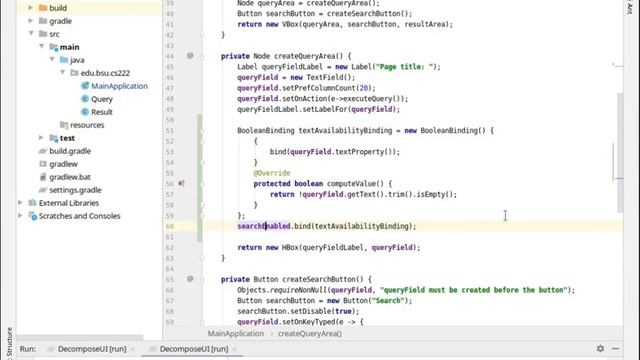Collapse the edu.bsu.cs222 package arrow
Screen dimensions: 640x360
[x=62, y=73]
